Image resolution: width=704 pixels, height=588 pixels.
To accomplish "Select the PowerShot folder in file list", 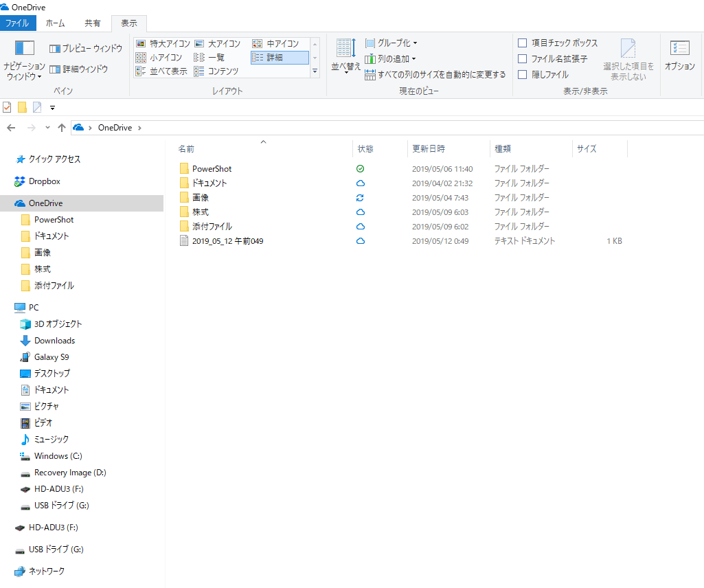I will click(212, 169).
